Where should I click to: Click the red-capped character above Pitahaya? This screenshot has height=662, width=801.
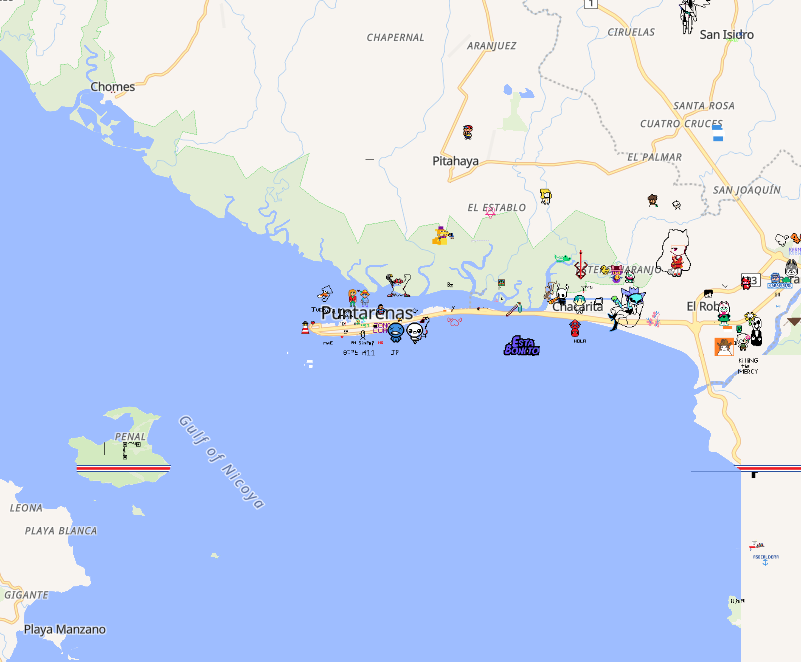click(467, 132)
